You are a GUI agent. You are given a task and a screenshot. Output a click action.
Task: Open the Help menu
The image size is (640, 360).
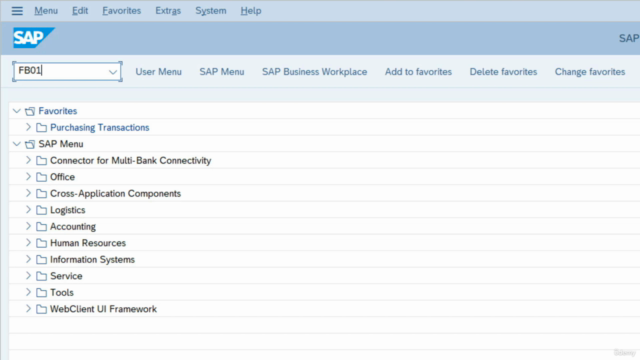click(251, 11)
